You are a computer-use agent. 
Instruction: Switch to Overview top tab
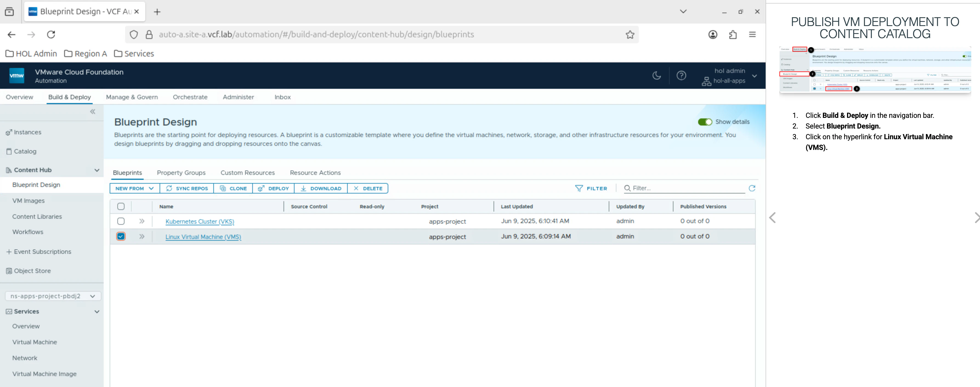19,97
